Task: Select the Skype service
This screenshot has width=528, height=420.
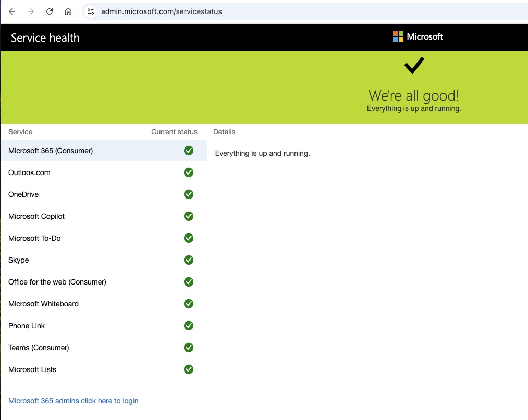Action: pos(104,260)
